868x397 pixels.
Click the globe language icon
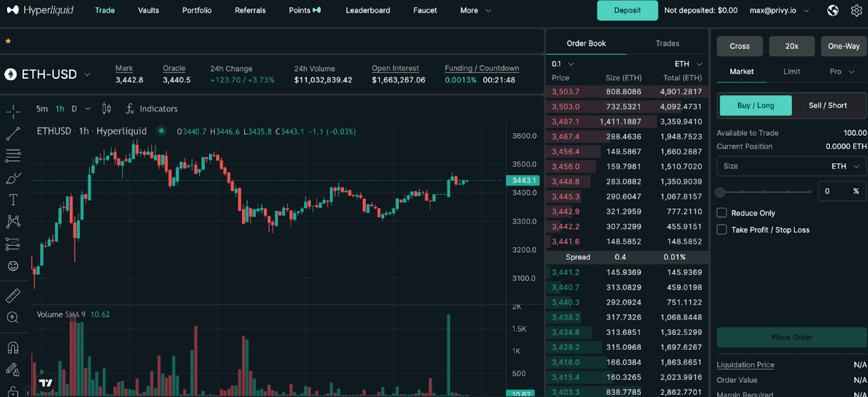(833, 11)
